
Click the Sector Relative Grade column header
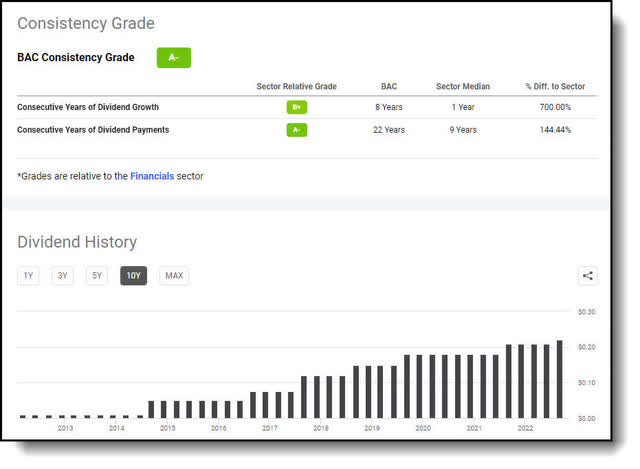(x=297, y=86)
